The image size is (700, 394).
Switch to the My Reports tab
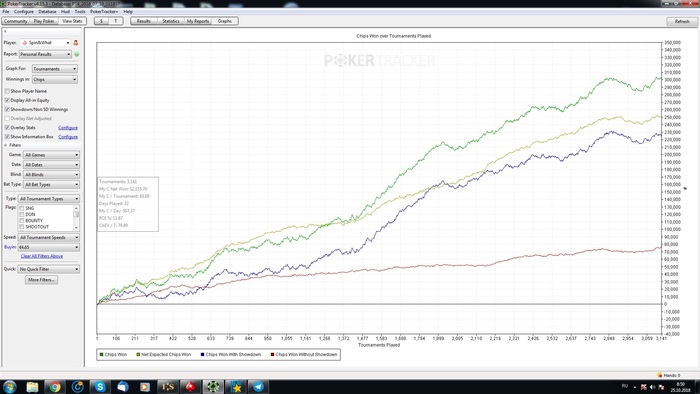point(198,21)
